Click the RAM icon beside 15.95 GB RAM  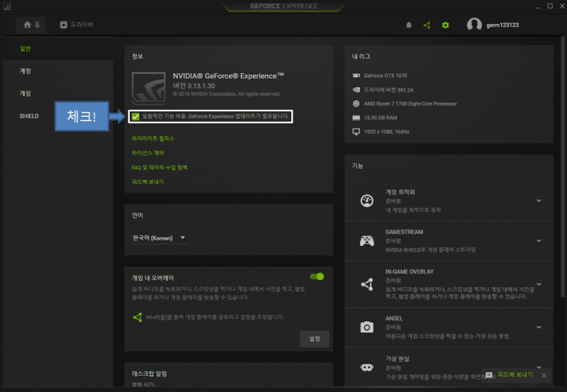point(357,118)
